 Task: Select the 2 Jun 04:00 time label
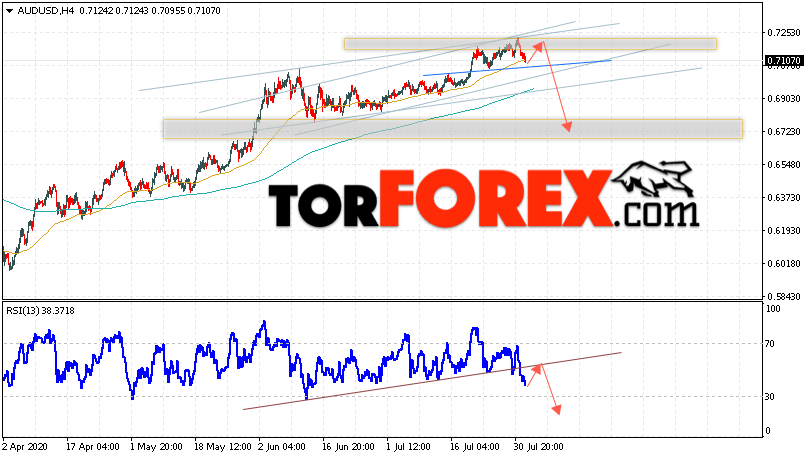tap(282, 447)
